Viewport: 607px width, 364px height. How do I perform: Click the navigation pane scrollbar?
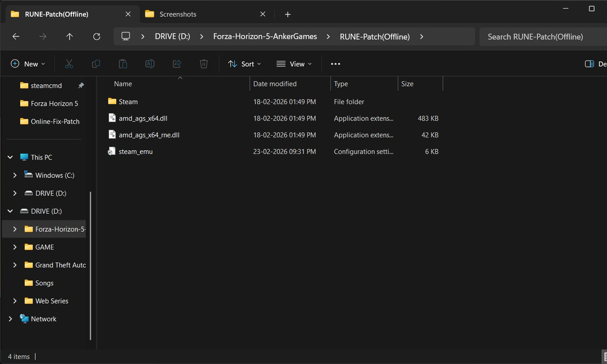(x=91, y=265)
